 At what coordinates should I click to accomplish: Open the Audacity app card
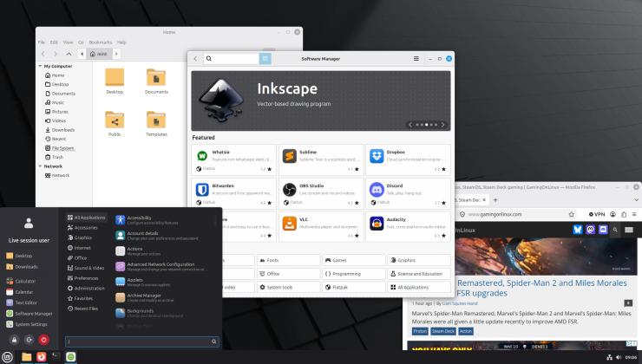pos(409,227)
